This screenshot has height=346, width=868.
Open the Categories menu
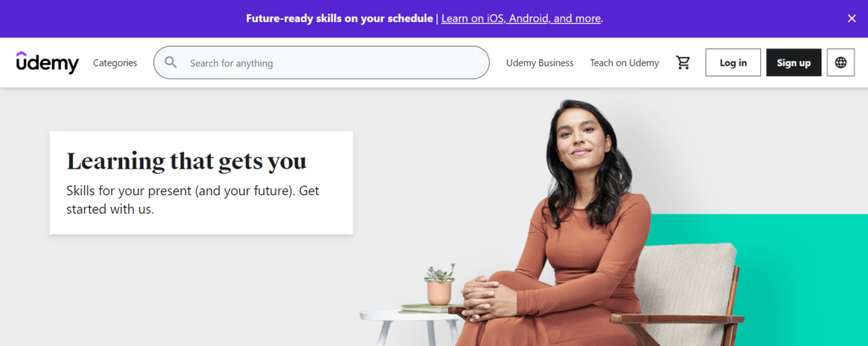pyautogui.click(x=115, y=63)
